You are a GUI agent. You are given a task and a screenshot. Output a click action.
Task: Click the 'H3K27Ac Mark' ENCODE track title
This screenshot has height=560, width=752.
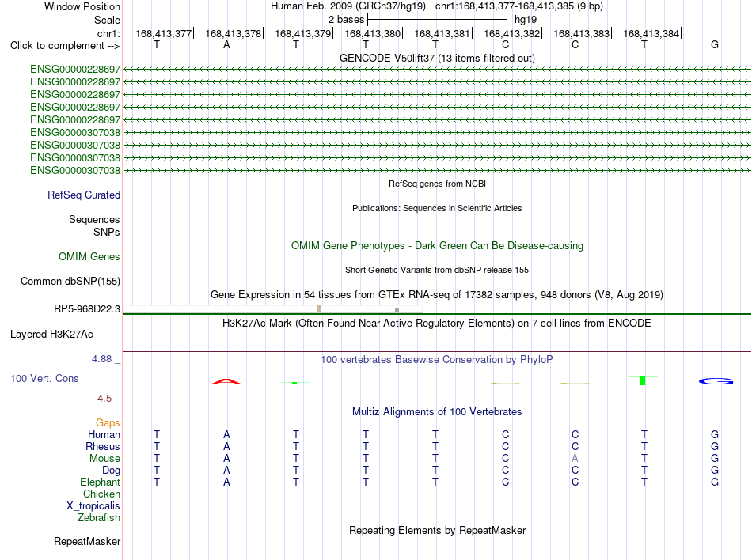(437, 323)
